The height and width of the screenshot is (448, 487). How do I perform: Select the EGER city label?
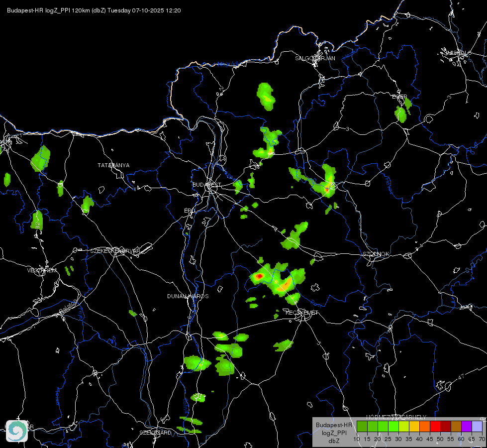pyautogui.click(x=399, y=97)
